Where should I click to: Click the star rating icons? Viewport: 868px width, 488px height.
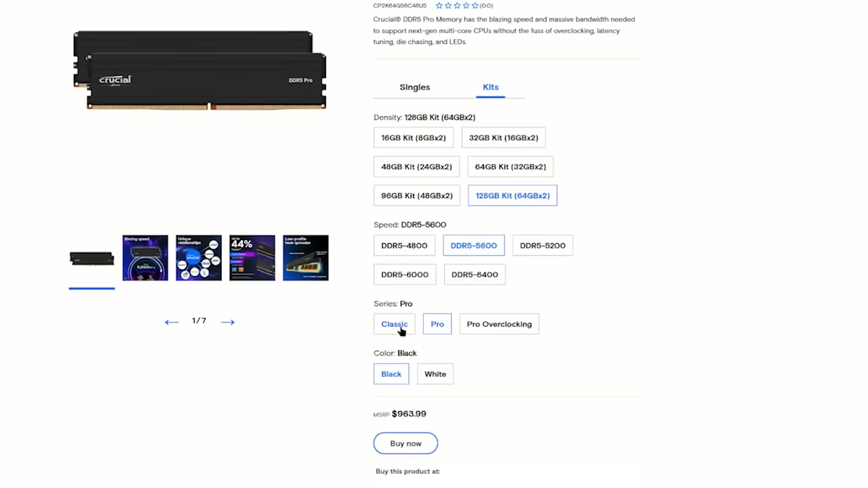456,5
